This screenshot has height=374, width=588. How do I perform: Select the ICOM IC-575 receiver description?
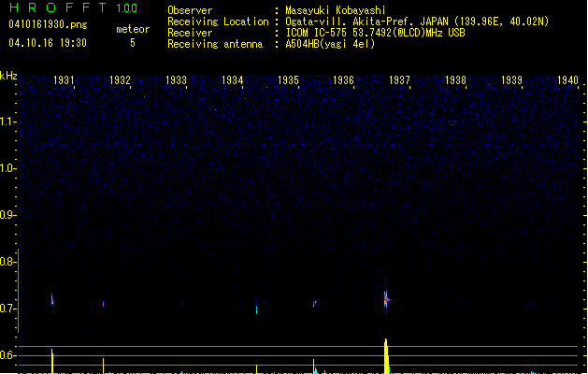tap(375, 33)
